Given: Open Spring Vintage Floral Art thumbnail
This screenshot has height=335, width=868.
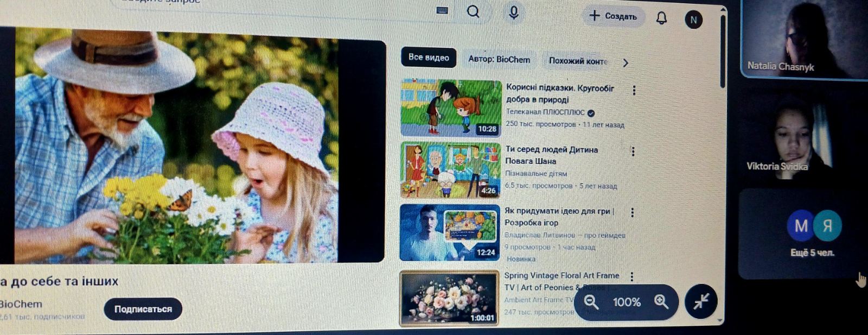Looking at the screenshot, I should click(449, 298).
